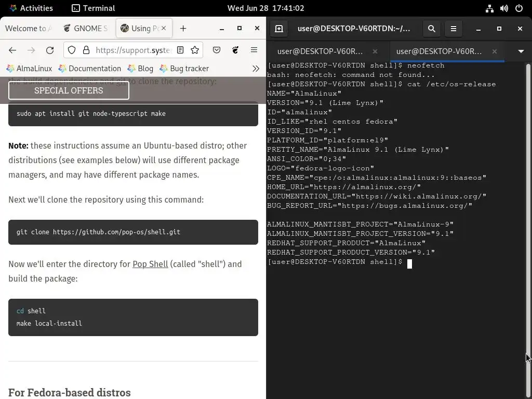Close the Using Pop Shell tab
The width and height of the screenshot is (532, 399).
point(164,28)
